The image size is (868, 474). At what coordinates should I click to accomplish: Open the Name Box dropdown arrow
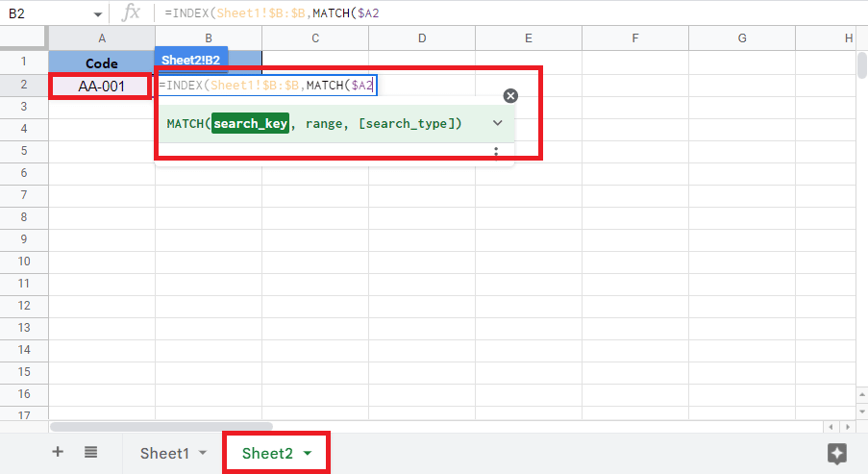pyautogui.click(x=98, y=15)
